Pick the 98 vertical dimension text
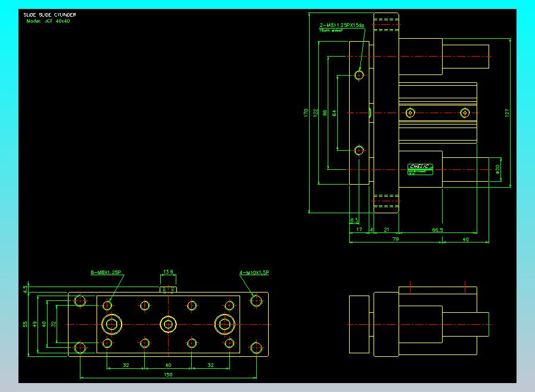Image resolution: width=535 pixels, height=392 pixels. point(325,112)
